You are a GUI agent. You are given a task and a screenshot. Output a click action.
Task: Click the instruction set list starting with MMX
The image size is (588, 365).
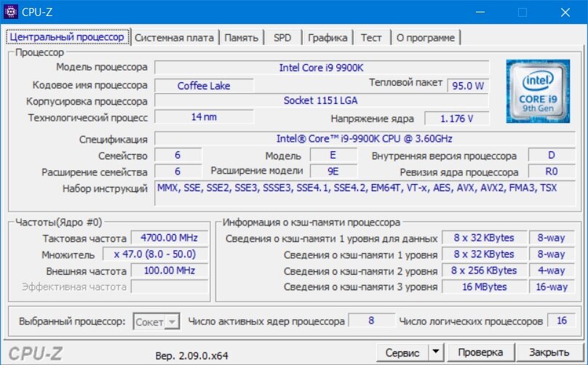pyautogui.click(x=365, y=193)
